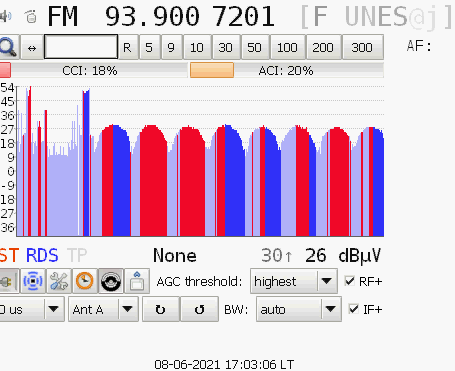Screen dimensions: 455x371
Task: Click the 30↑ peak signal value
Action: coord(277,256)
